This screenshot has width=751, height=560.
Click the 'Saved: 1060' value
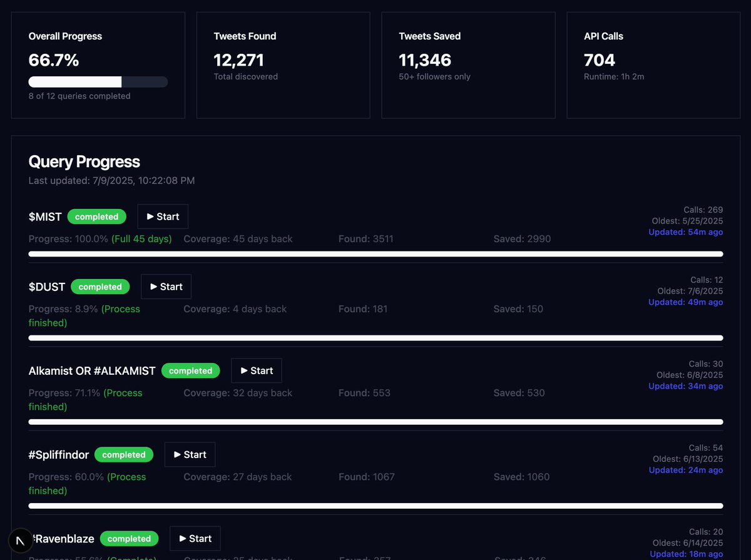pos(521,477)
